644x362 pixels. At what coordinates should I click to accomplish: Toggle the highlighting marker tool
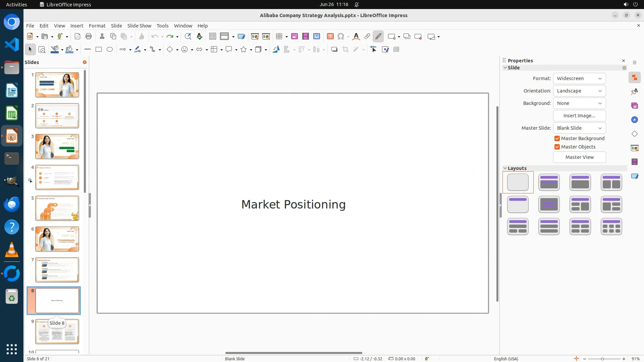click(378, 37)
